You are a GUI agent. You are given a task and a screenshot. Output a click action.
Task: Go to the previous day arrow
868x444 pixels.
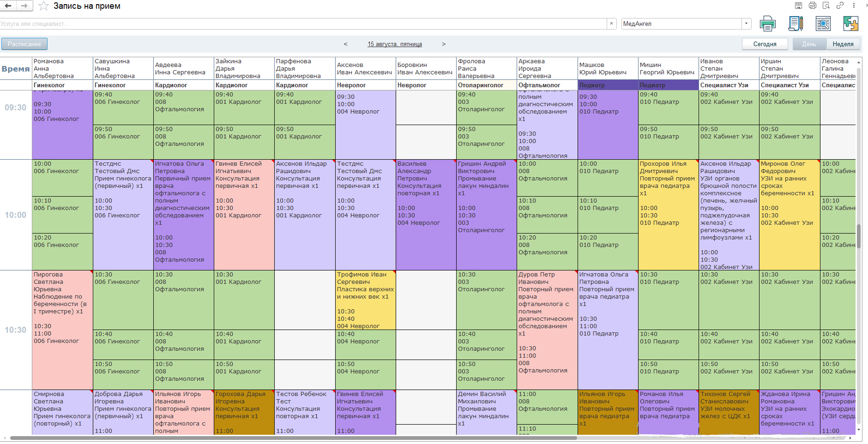pos(345,44)
